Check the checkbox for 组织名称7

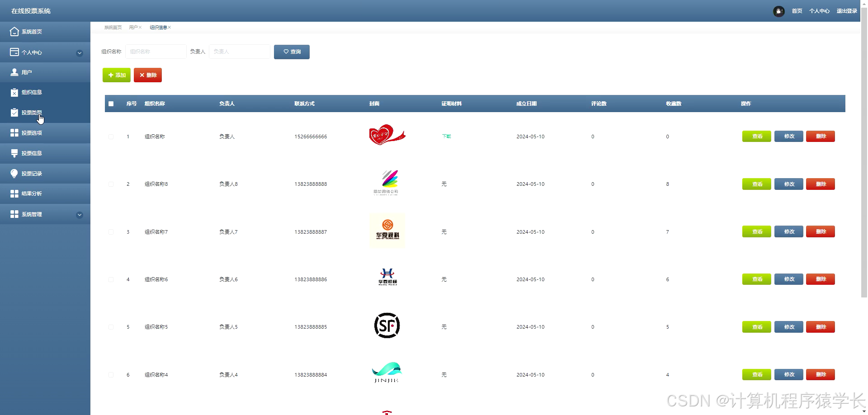(x=111, y=232)
